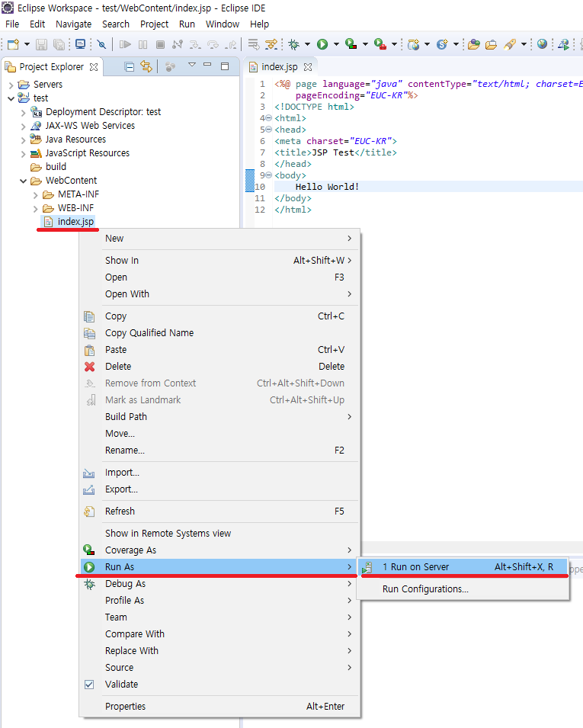This screenshot has width=583, height=728.
Task: Open the Window menu
Action: [223, 24]
